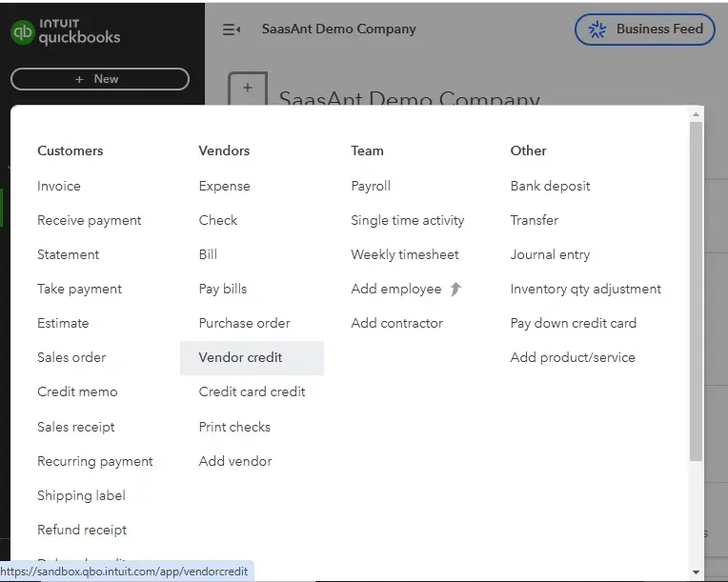Click the QuickBooks logo icon
This screenshot has width=728, height=582.
click(22, 31)
